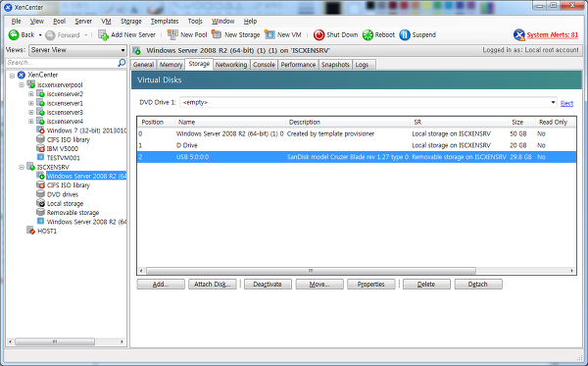Click the Detach button
This screenshot has width=588, height=366.
click(478, 285)
